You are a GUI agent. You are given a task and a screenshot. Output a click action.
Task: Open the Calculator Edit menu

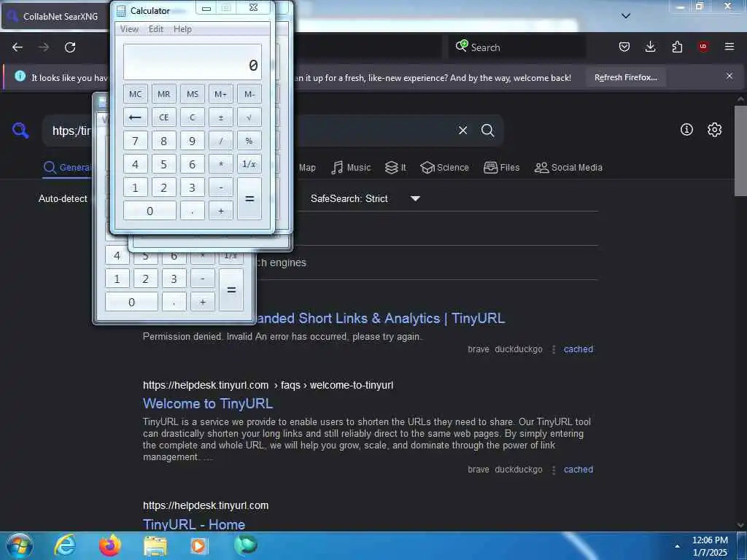[156, 29]
